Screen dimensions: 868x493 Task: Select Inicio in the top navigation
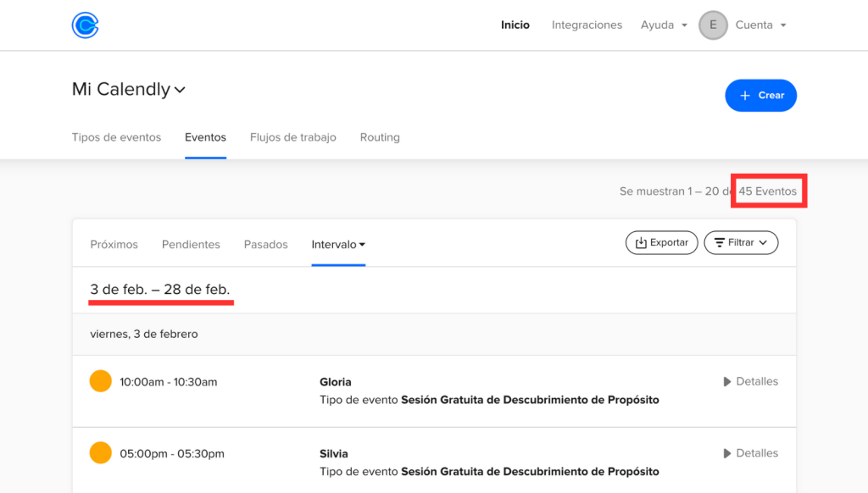click(x=515, y=25)
